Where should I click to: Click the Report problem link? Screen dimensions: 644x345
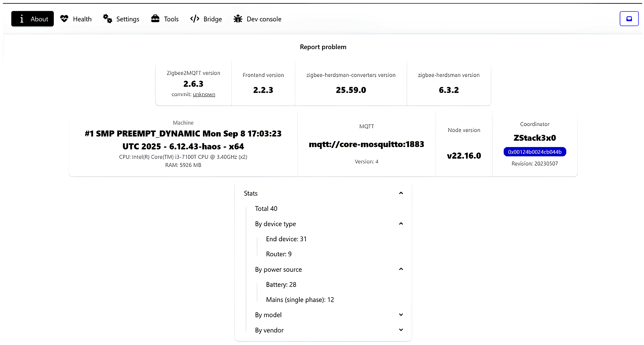(323, 47)
